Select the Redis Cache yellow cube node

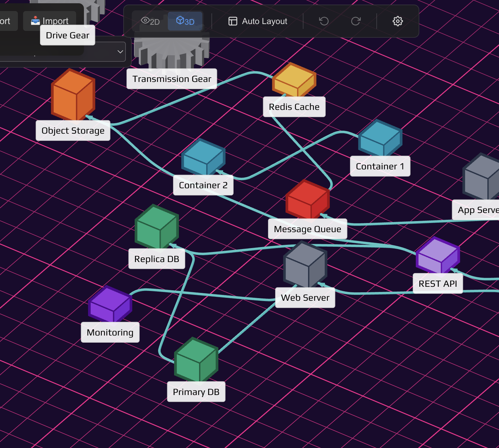(293, 80)
